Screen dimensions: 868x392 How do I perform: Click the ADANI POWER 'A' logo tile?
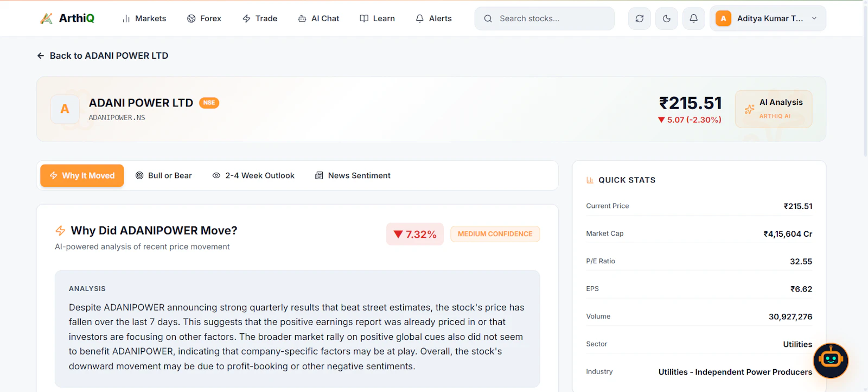pyautogui.click(x=65, y=109)
